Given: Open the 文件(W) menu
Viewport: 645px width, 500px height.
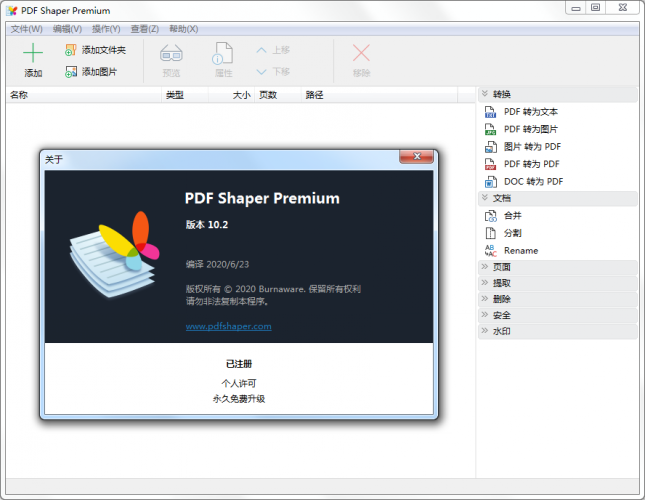Looking at the screenshot, I should click(27, 29).
